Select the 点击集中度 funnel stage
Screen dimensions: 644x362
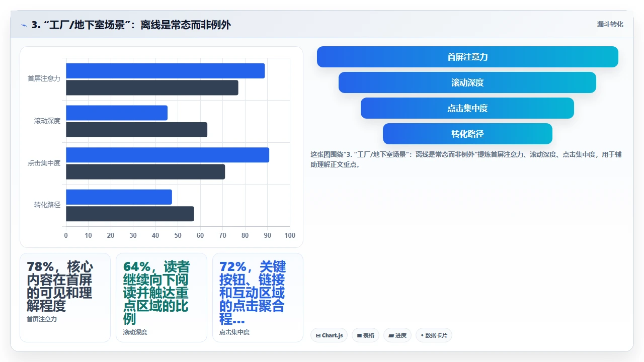click(x=467, y=108)
